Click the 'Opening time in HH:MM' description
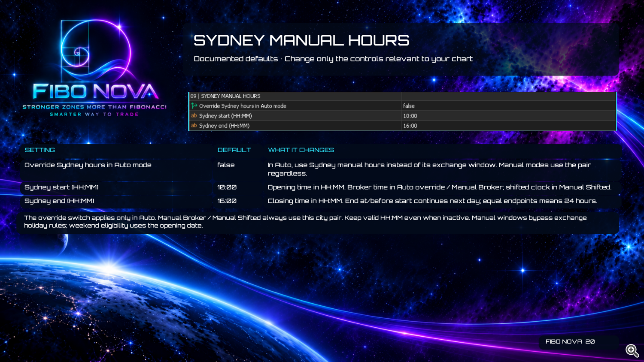This screenshot has width=644, height=362. pos(439,187)
